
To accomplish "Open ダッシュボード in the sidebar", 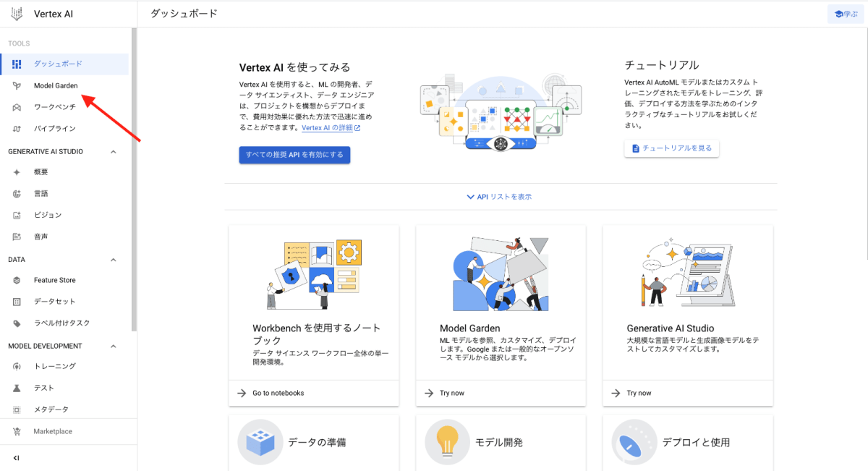I will pos(64,64).
